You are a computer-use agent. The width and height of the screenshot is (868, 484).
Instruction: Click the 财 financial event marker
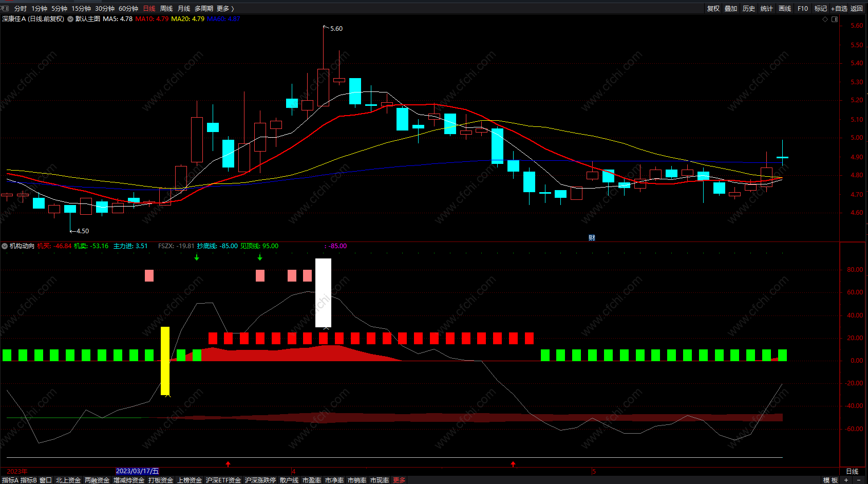point(592,237)
